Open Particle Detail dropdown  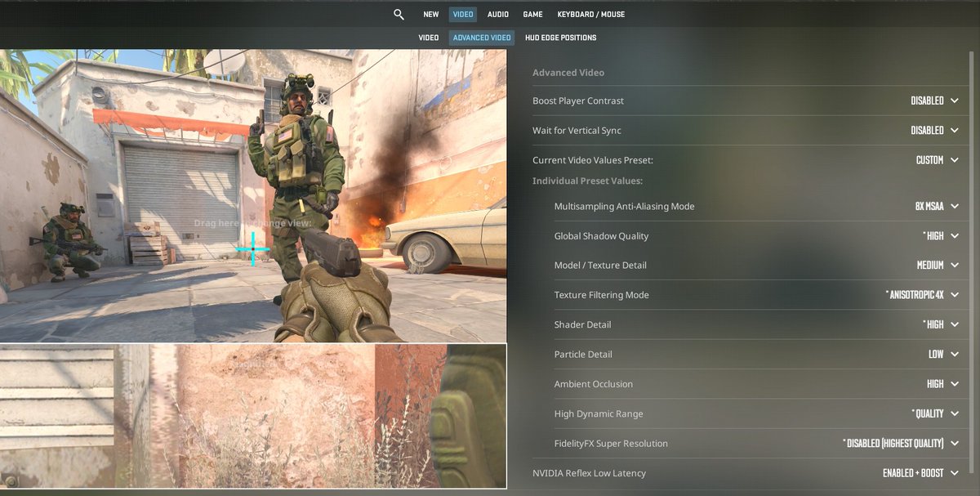pos(944,355)
